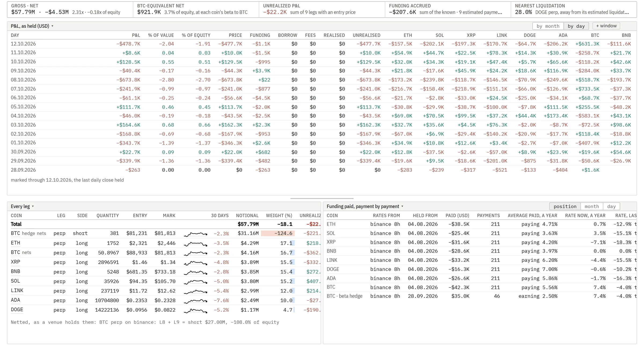Click the 'P&L' column header
The width and height of the screenshot is (644, 345).
136,35
